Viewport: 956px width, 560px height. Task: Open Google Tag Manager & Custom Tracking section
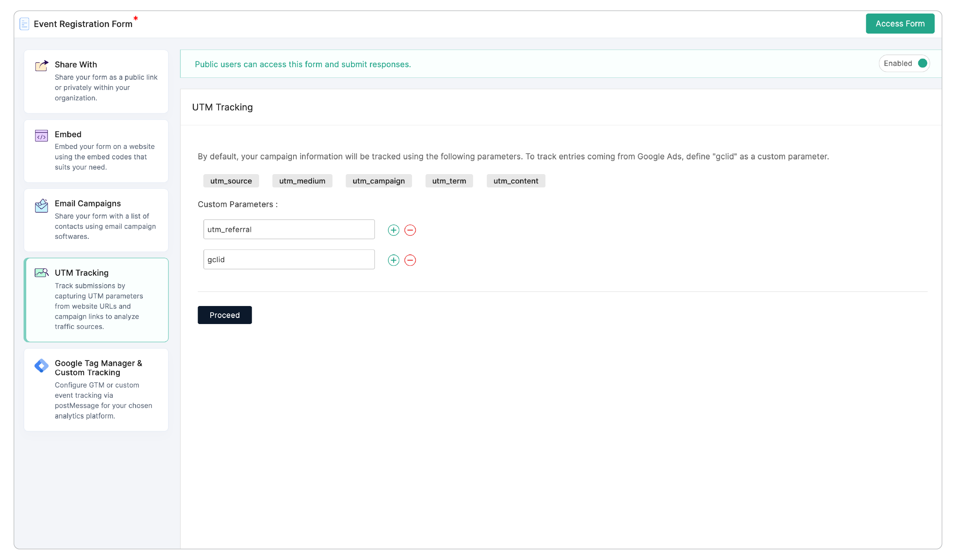point(96,389)
